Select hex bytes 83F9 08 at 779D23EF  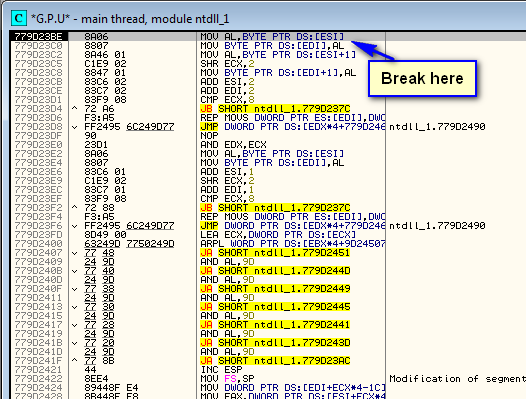point(105,199)
